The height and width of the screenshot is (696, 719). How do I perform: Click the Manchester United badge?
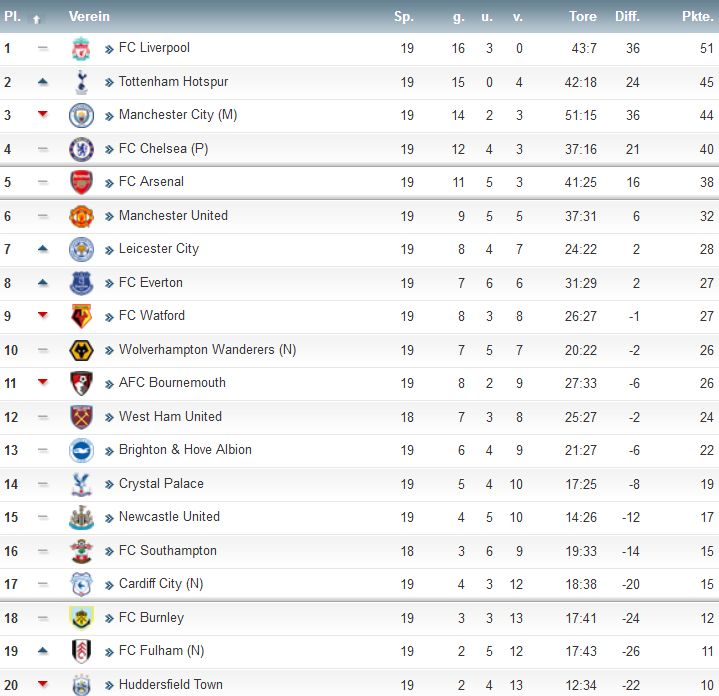tap(81, 216)
